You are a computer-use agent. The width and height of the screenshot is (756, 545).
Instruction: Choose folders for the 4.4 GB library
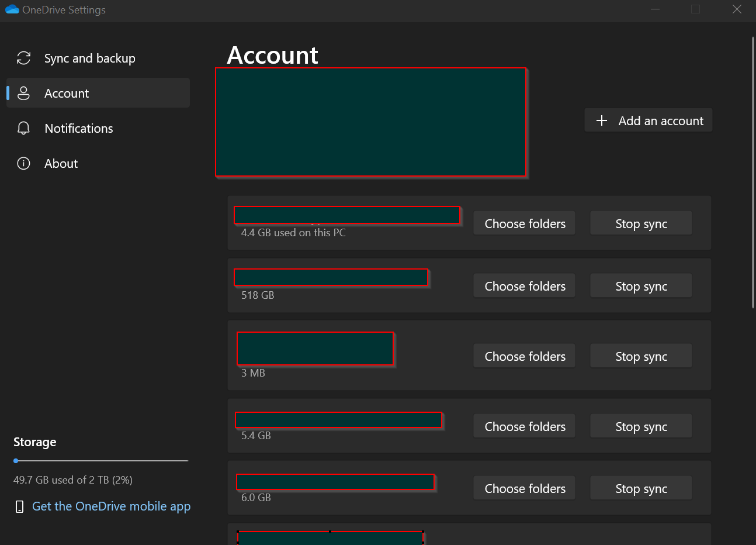pos(525,223)
